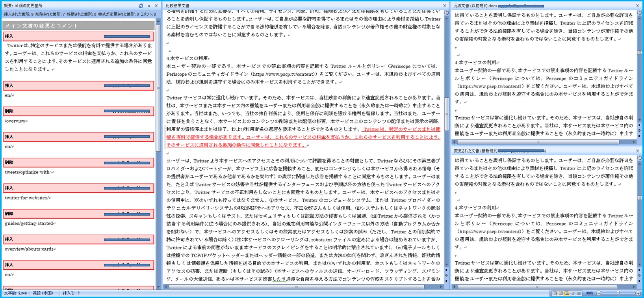Click '4.本サービスの利用' heading in 変更された文書

[x=476, y=208]
